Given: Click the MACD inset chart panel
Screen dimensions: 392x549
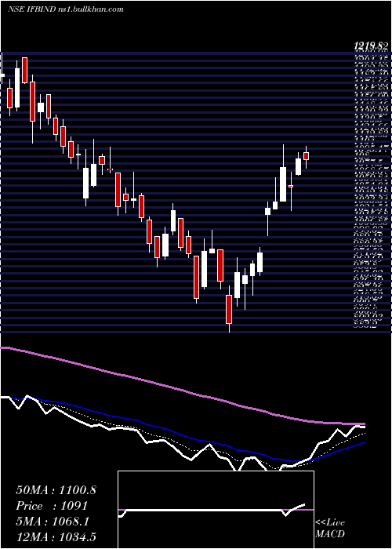Looking at the screenshot, I should pos(216,510).
